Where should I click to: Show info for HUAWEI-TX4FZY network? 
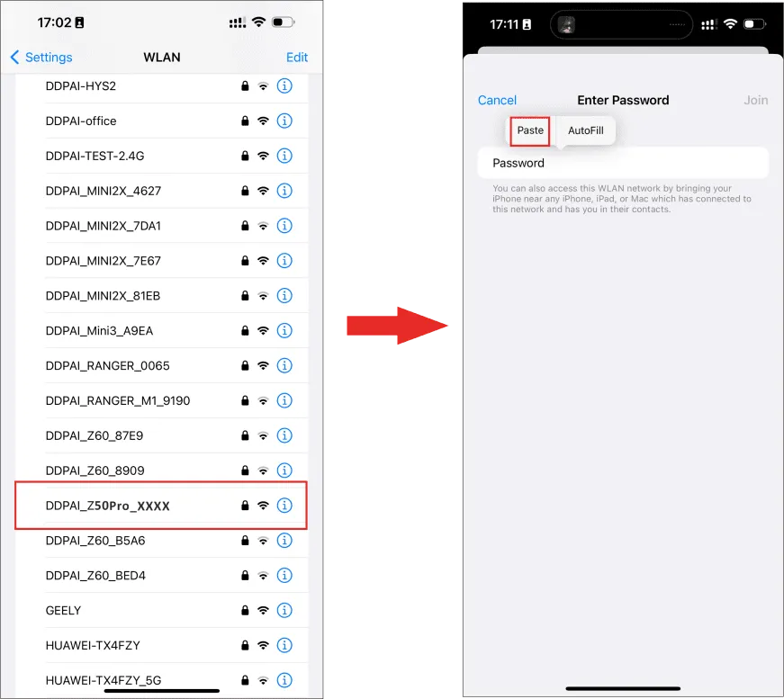284,645
